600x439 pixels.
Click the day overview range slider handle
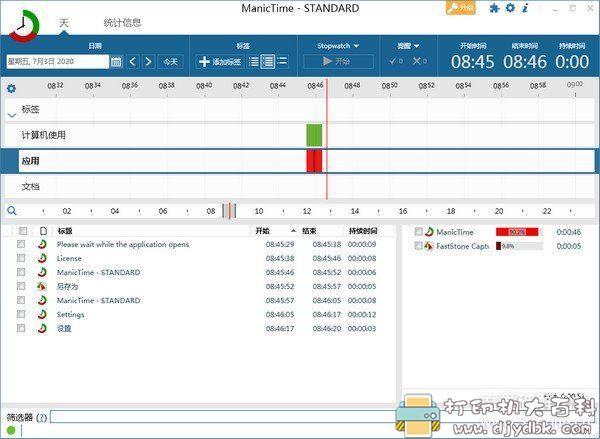[x=229, y=211]
